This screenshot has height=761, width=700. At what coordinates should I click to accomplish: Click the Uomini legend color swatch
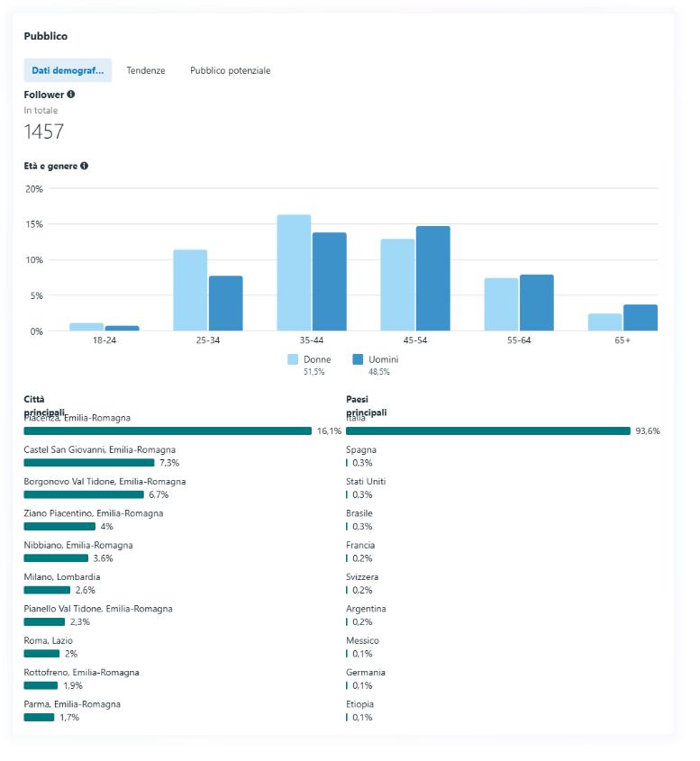[x=358, y=359]
